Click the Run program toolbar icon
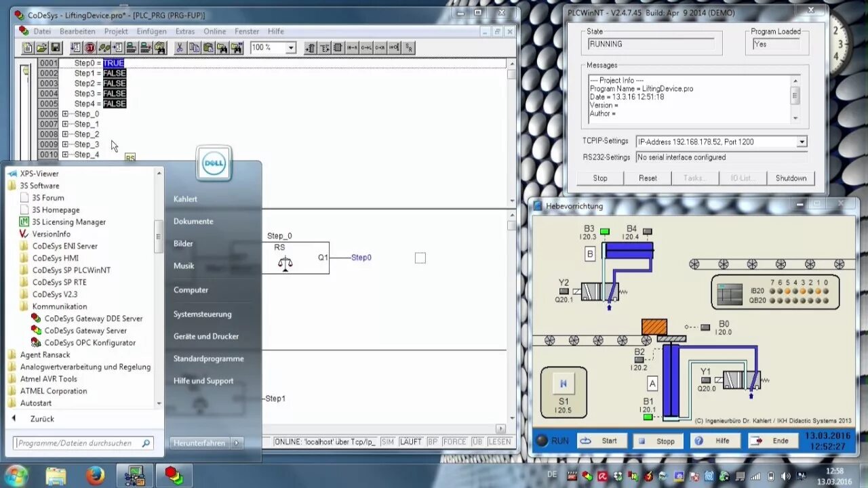 [x=76, y=47]
